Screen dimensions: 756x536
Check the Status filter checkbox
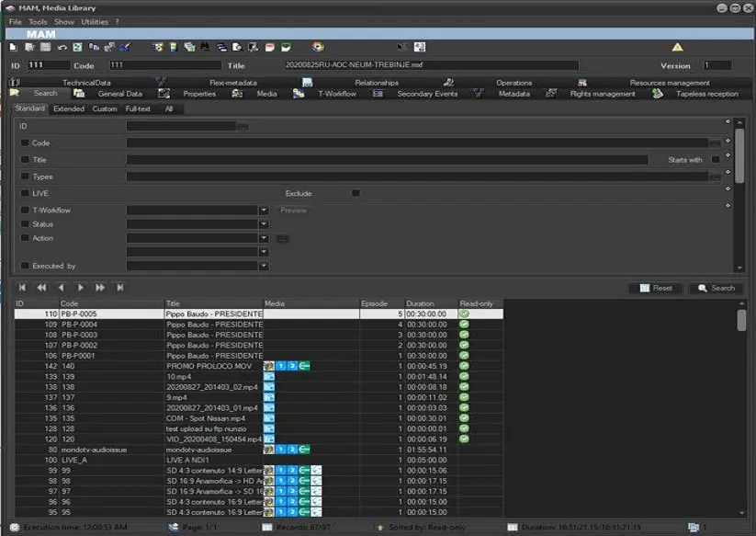[25, 223]
